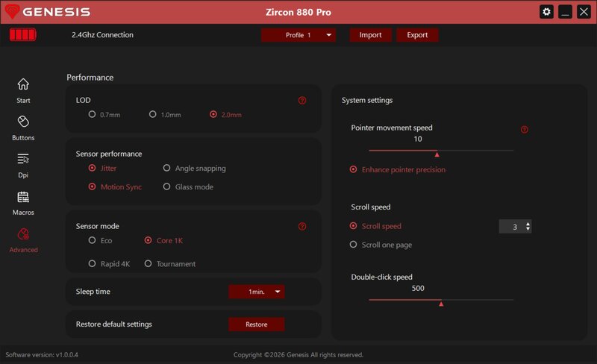The height and width of the screenshot is (364, 597).
Task: Click the Genesis logo
Action: 48,12
